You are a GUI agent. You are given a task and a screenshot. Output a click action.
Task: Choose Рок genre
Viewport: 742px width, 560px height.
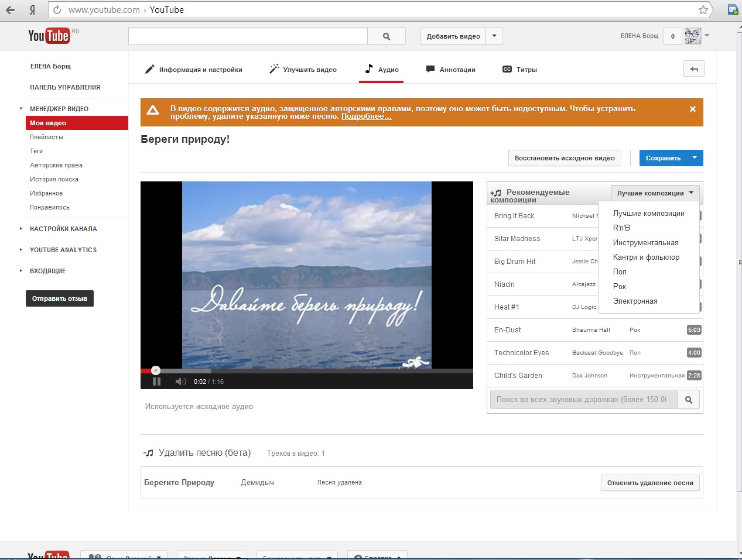click(x=620, y=287)
